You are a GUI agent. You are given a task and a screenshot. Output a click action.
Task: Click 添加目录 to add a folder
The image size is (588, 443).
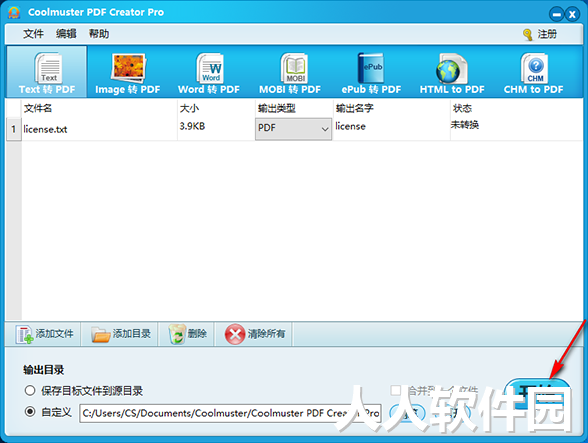(120, 334)
